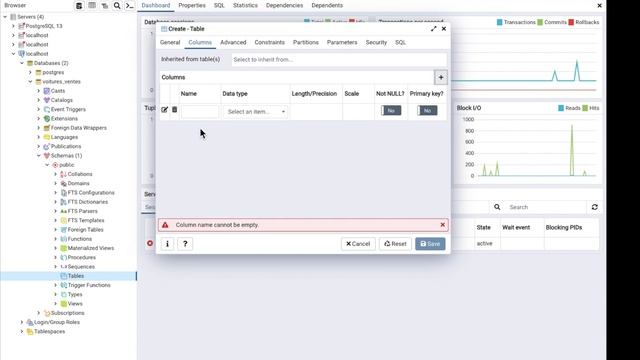640x360 pixels.
Task: Open the main Dependents tab
Action: pyautogui.click(x=327, y=5)
